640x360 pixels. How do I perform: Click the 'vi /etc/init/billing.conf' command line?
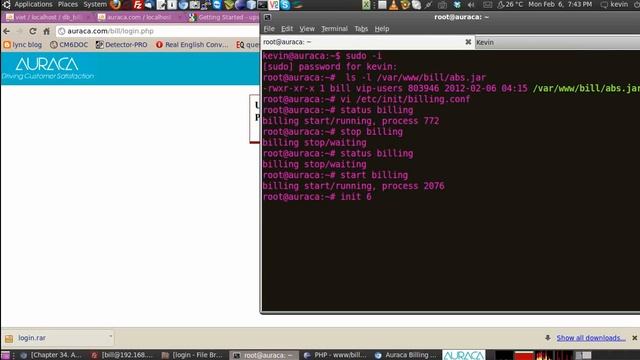(366, 99)
